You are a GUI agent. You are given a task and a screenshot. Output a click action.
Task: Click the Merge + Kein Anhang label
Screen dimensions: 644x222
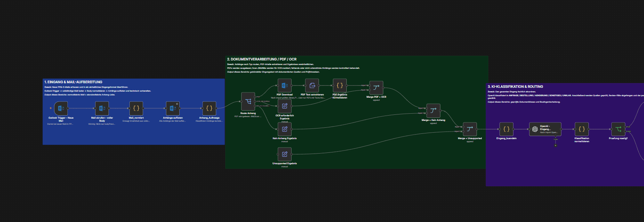pyautogui.click(x=434, y=120)
